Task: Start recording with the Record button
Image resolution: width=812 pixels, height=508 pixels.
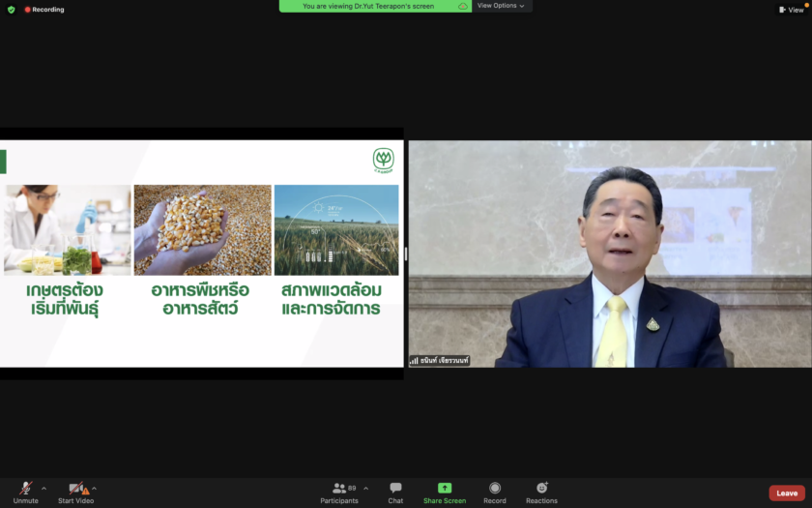Action: click(495, 490)
